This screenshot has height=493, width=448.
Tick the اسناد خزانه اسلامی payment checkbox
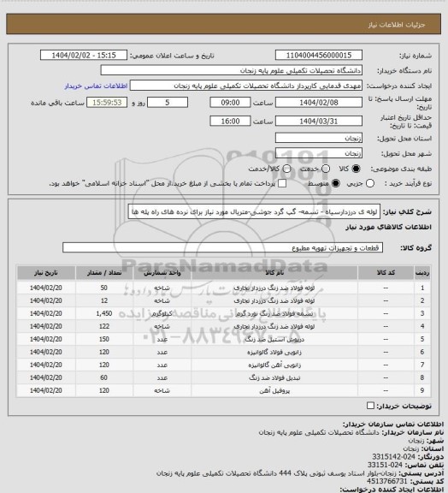[282, 184]
